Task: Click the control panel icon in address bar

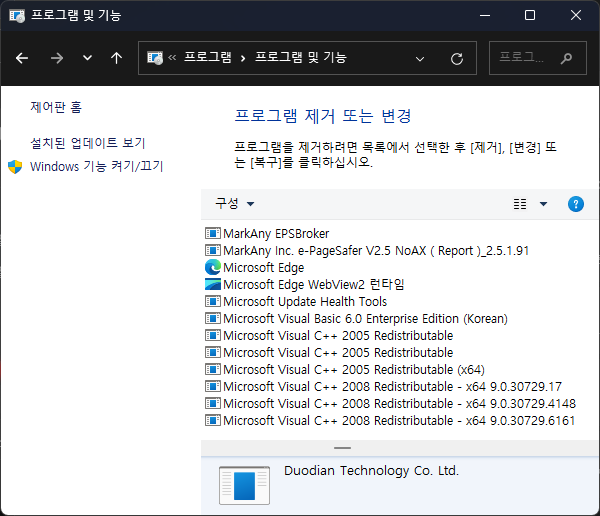Action: tap(155, 58)
